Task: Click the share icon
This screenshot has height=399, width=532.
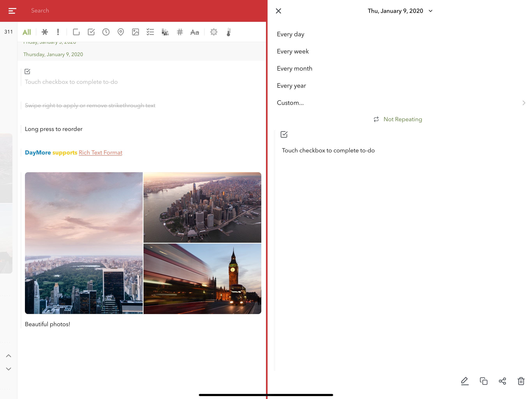Action: point(502,381)
